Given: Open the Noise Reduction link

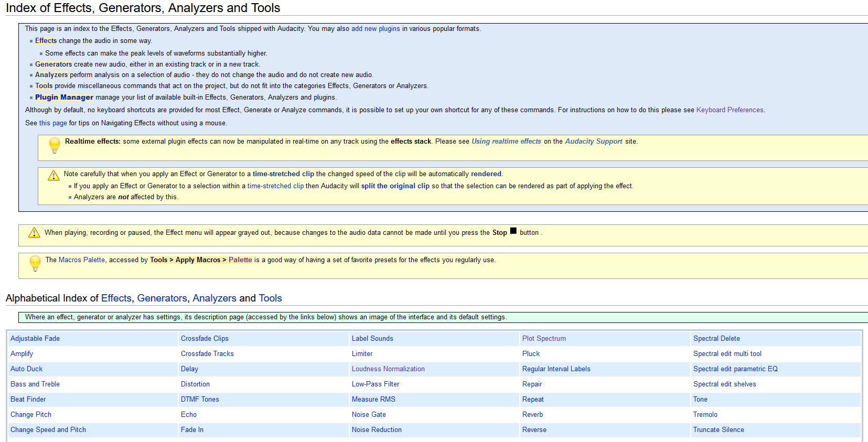Looking at the screenshot, I should point(377,430).
